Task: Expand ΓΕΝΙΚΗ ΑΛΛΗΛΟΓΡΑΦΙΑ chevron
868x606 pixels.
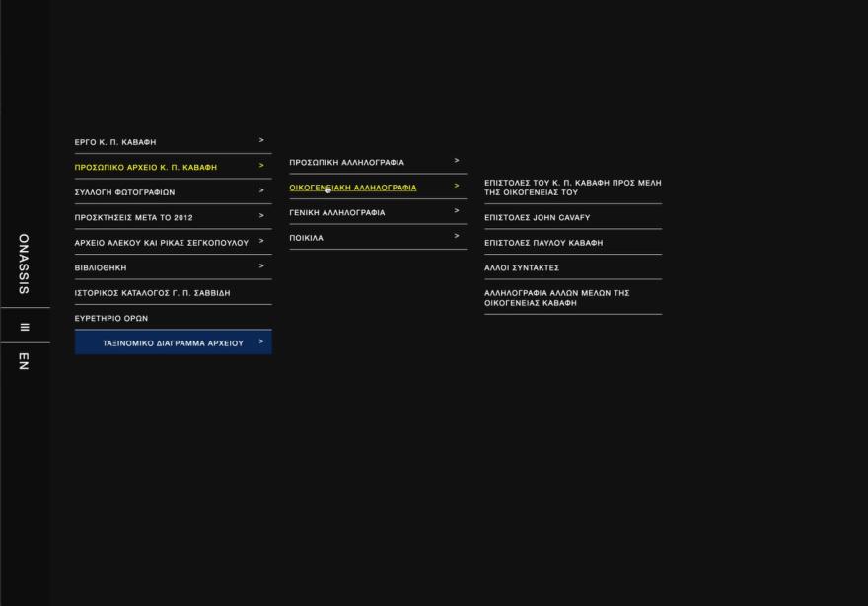Action: pyautogui.click(x=457, y=211)
